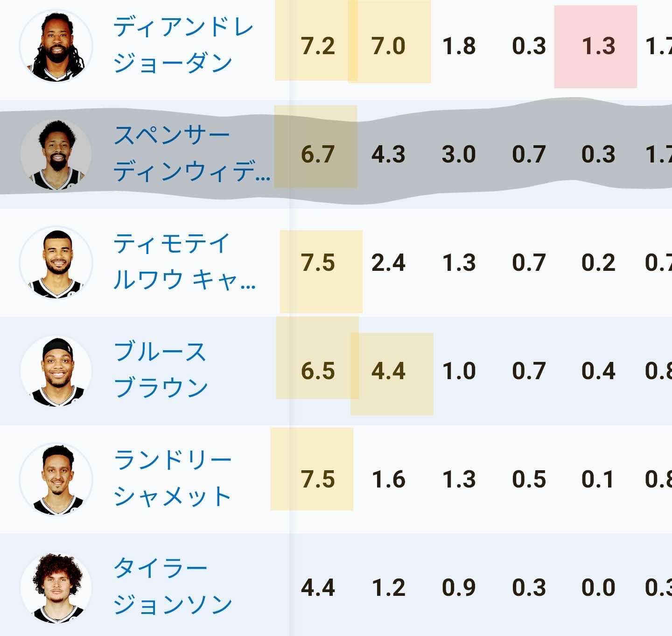Open Spencer Dinwiddie's player profile link
This screenshot has width=672, height=636.
(191, 154)
